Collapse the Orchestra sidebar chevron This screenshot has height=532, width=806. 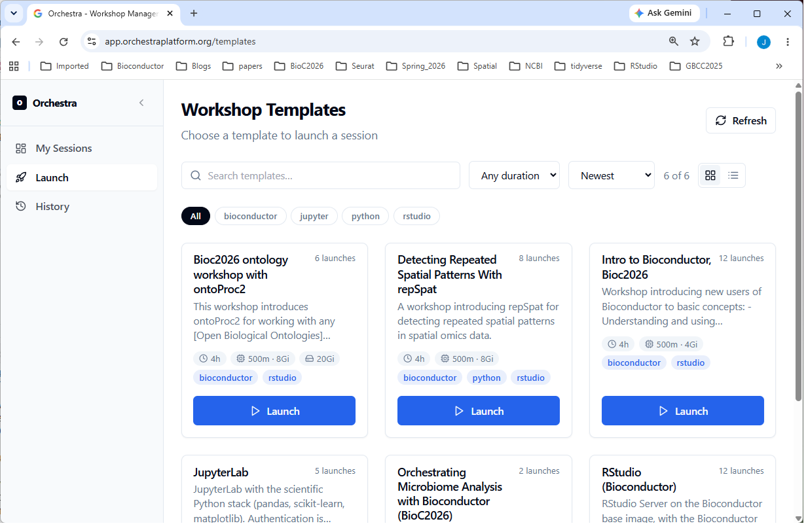pos(141,103)
